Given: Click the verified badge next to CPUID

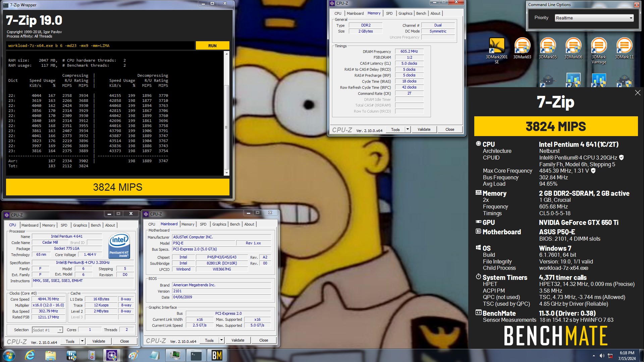Looking at the screenshot, I should [x=621, y=158].
